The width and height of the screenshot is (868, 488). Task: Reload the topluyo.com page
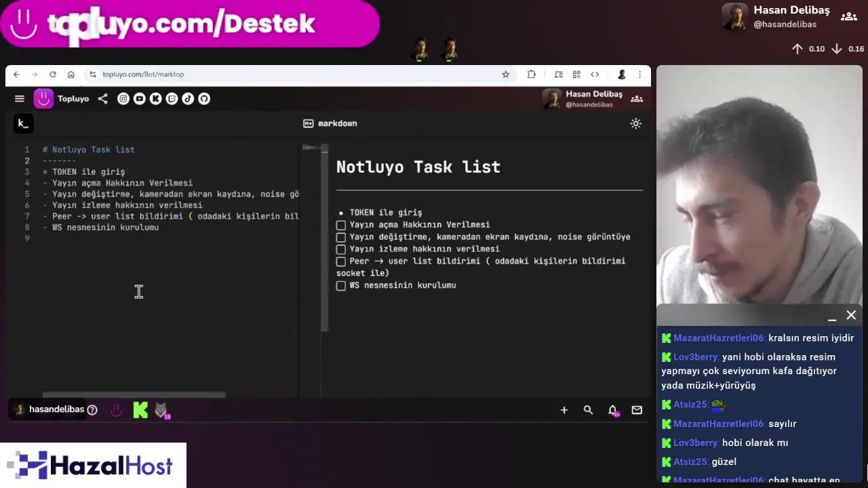[52, 75]
